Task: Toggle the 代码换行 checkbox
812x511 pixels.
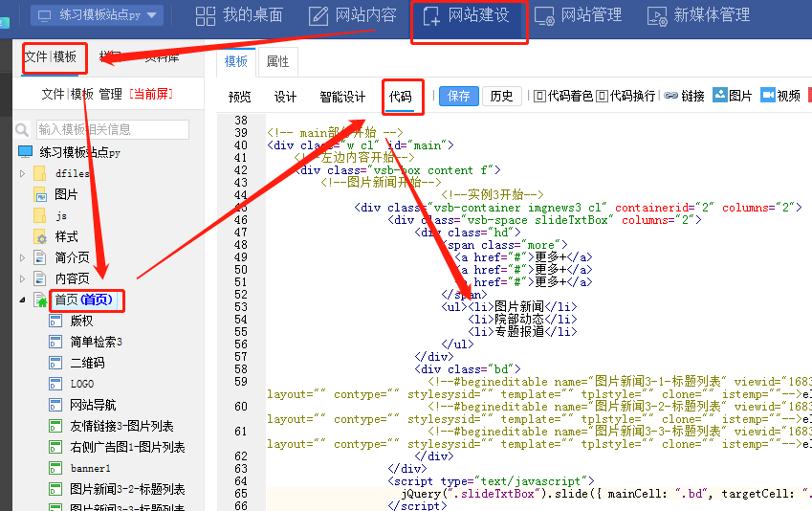Action: (x=601, y=96)
